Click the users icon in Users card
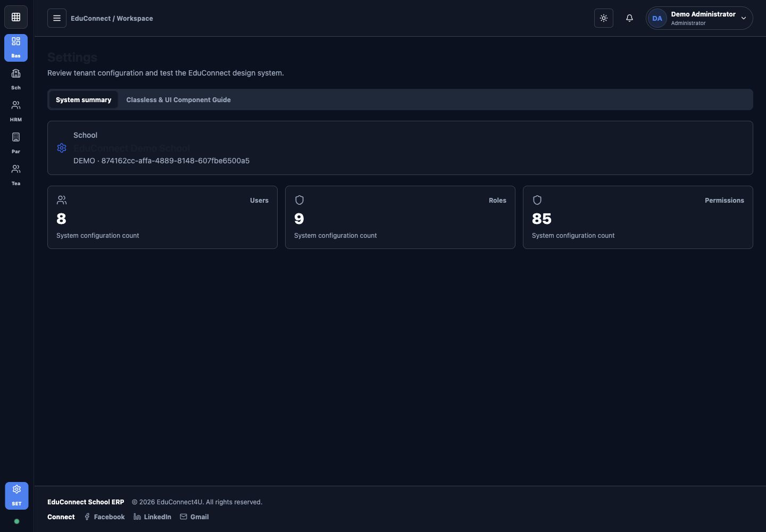The height and width of the screenshot is (532, 766). point(62,200)
